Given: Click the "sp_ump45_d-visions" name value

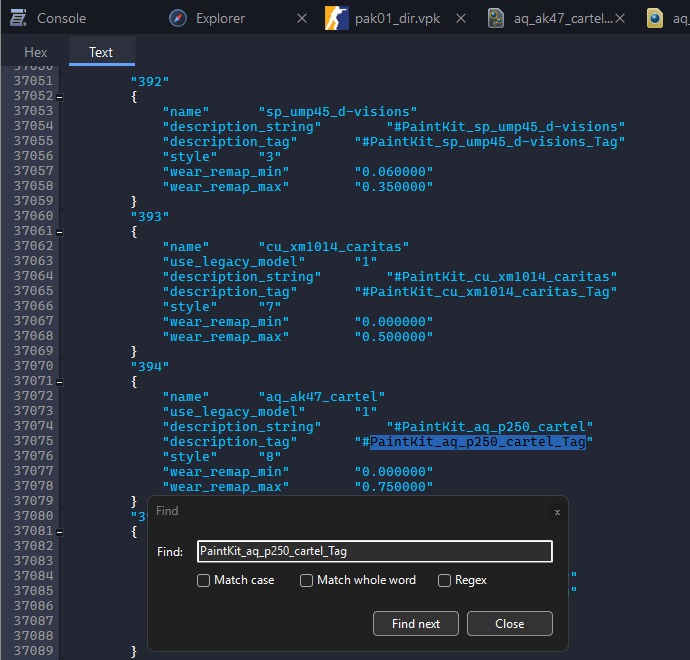Looking at the screenshot, I should 338,112.
